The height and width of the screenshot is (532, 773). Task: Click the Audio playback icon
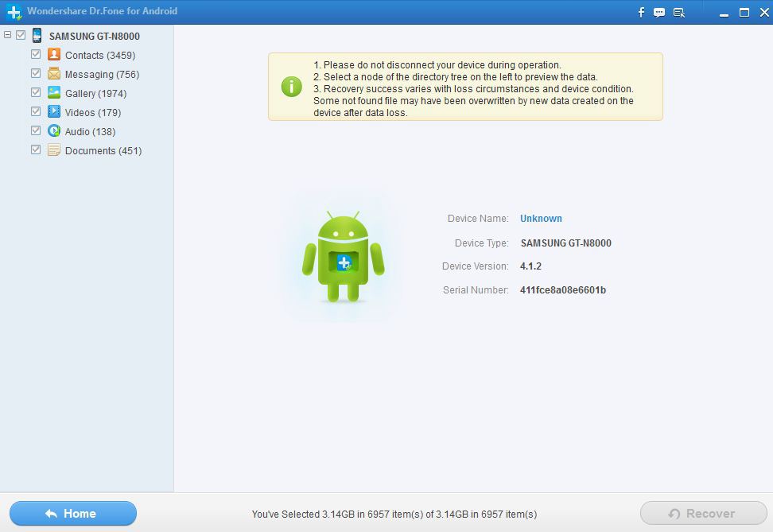[54, 131]
